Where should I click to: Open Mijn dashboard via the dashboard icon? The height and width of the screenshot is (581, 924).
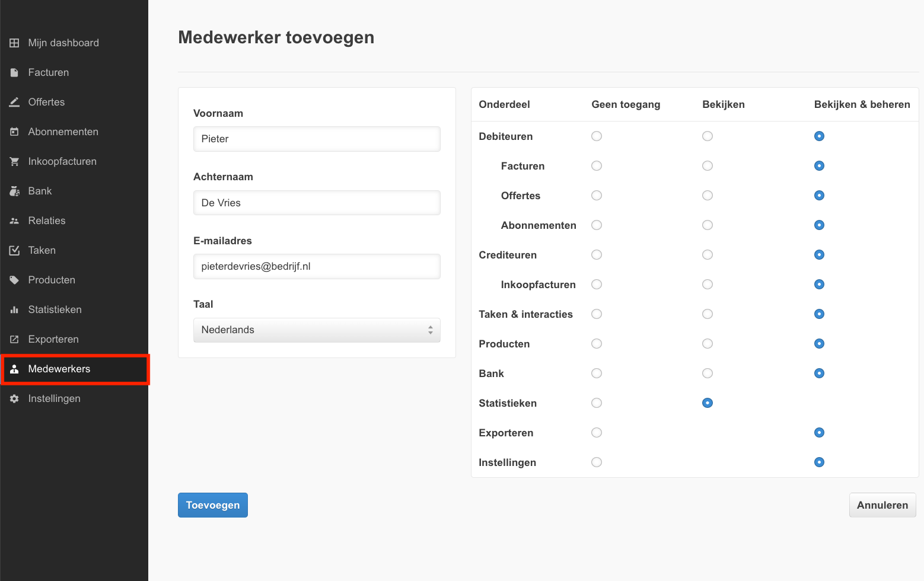point(14,42)
